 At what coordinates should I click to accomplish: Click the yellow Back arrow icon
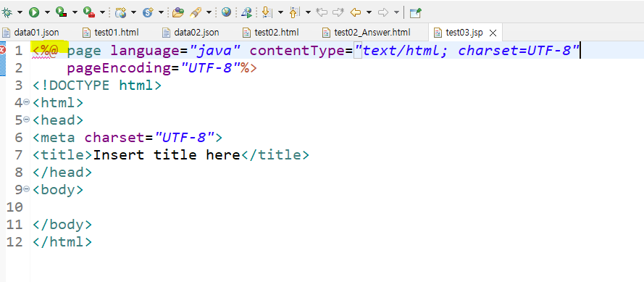coord(355,13)
